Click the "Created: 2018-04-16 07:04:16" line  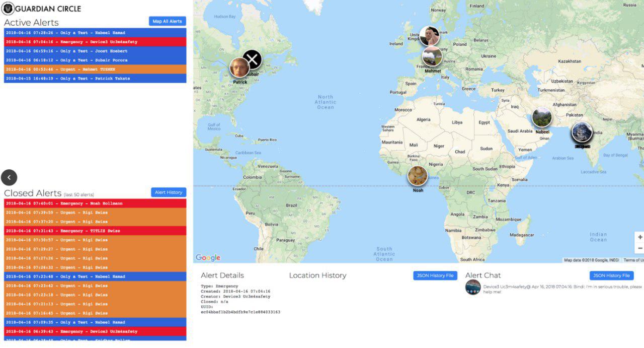pyautogui.click(x=235, y=291)
